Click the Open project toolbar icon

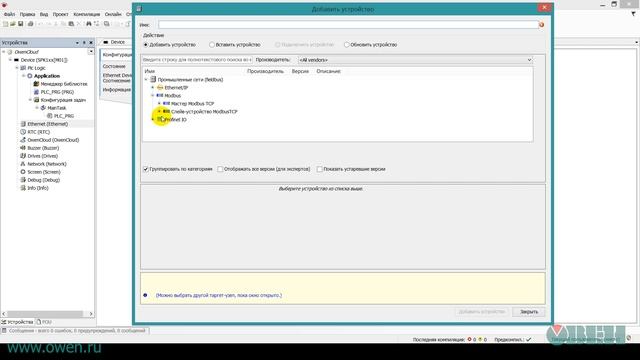(13, 24)
